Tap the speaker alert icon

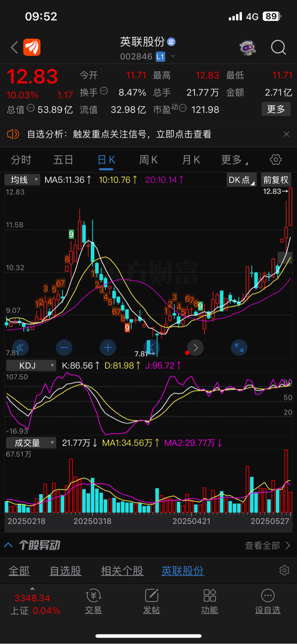tap(13, 134)
